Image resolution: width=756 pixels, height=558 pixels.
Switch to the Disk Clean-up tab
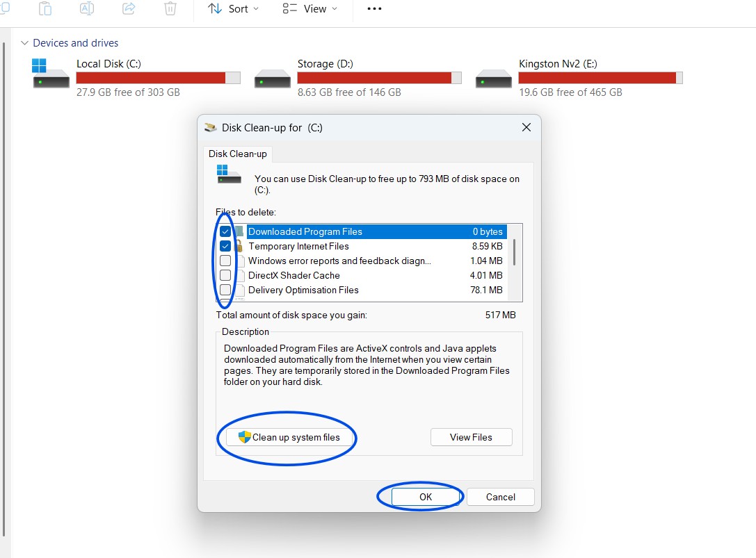[238, 154]
